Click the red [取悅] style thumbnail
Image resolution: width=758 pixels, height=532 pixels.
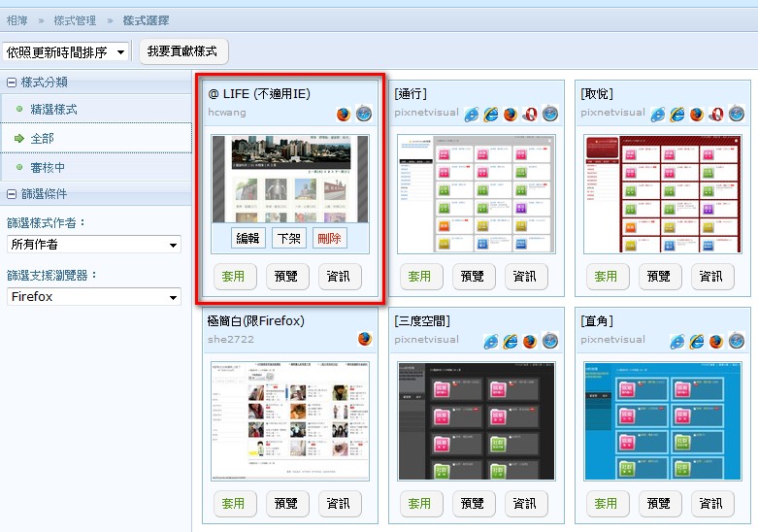663,194
